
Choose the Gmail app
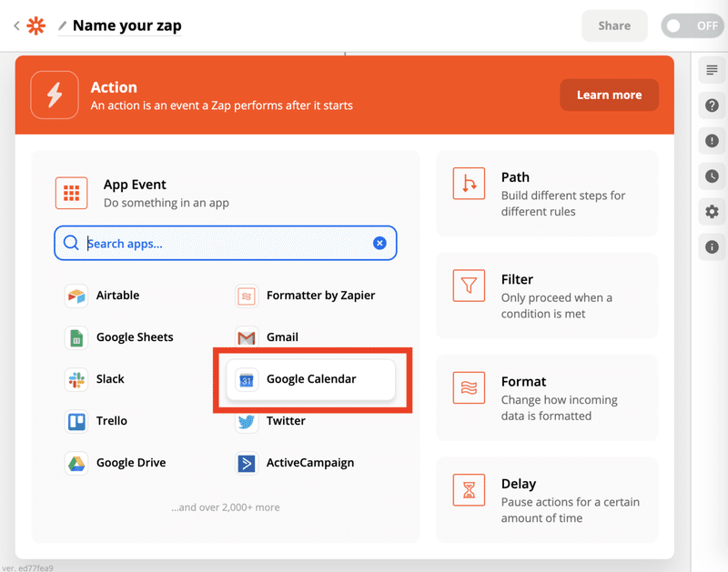coord(267,337)
